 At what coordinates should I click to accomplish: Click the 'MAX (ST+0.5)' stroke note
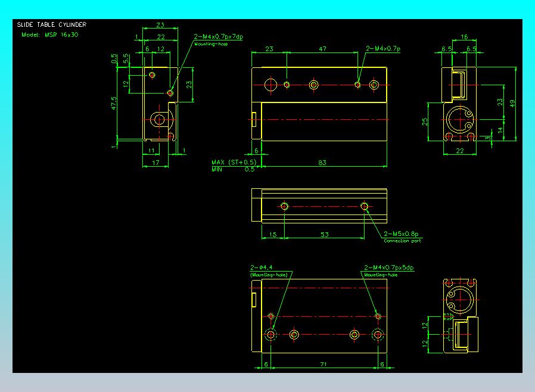(234, 162)
